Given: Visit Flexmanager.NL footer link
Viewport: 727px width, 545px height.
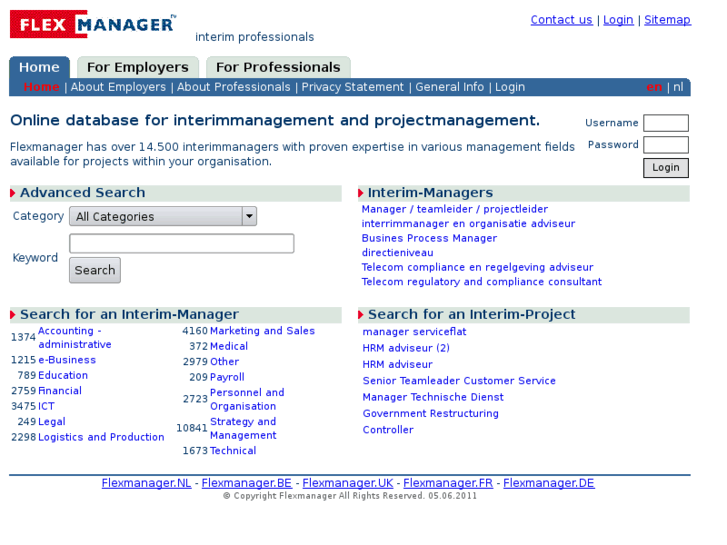Looking at the screenshot, I should 147,483.
